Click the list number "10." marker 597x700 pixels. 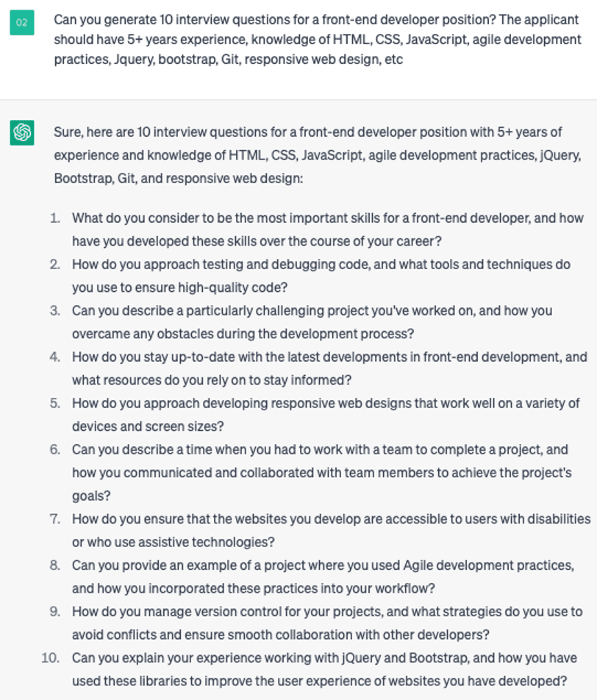[51, 658]
